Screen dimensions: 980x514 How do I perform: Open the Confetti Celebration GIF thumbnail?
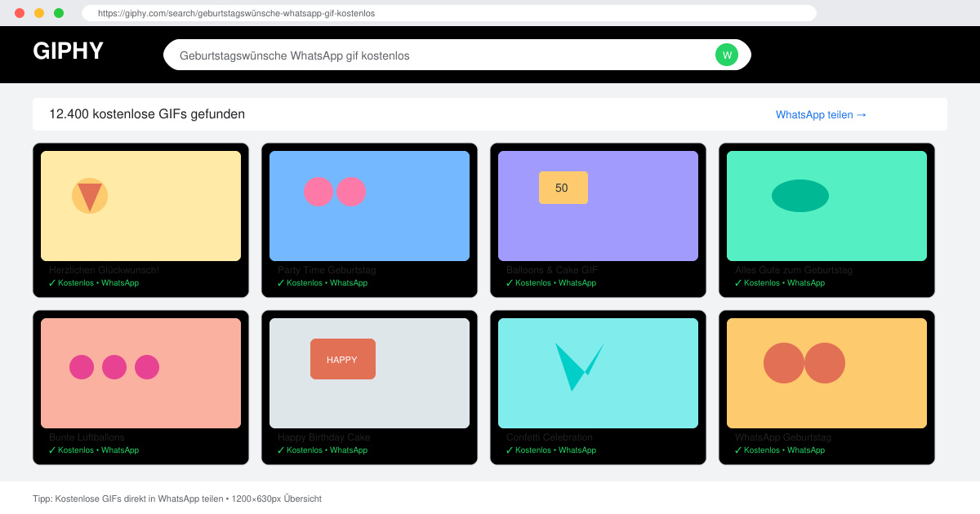598,373
